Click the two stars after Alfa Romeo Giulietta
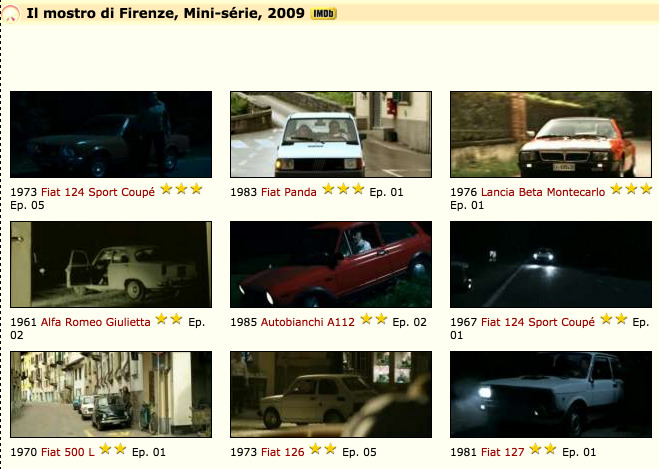This screenshot has height=469, width=659. pos(169,319)
